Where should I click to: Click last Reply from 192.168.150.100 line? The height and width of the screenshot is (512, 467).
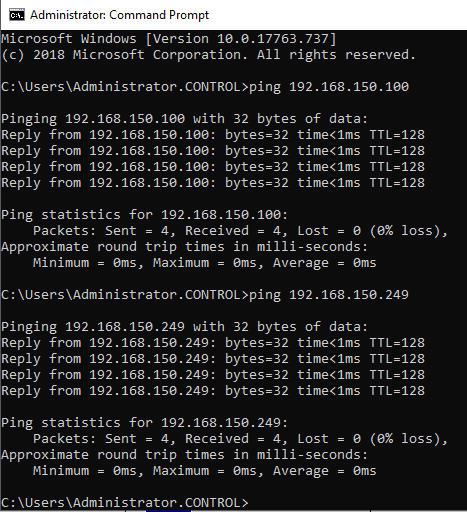tap(213, 183)
